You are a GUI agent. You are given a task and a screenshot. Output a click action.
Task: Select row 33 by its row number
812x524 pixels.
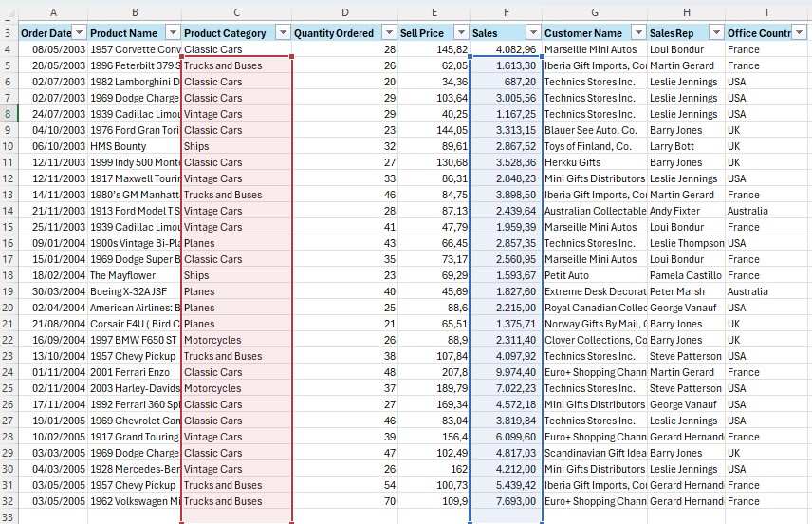pyautogui.click(x=8, y=517)
